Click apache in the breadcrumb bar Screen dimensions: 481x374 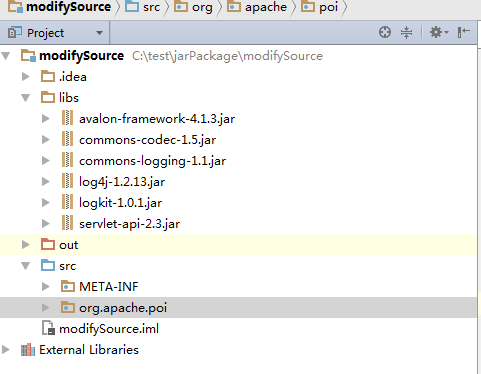[266, 7]
